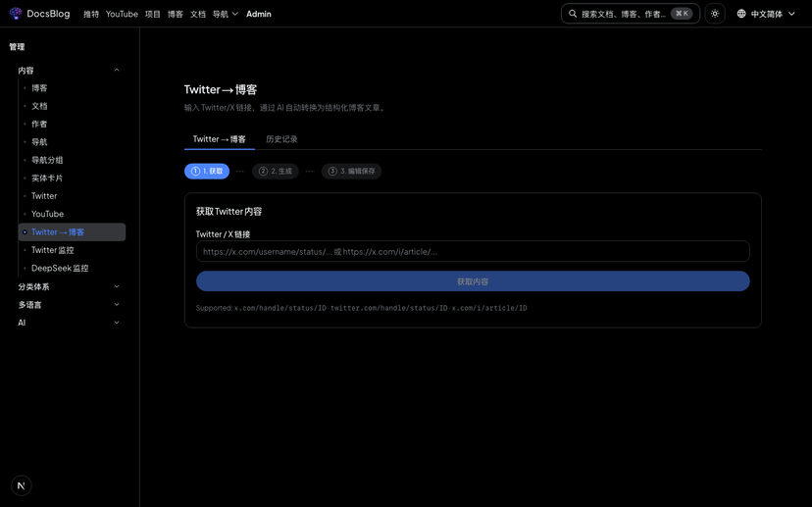Click the globe language icon
The image size is (812, 507).
point(741,14)
